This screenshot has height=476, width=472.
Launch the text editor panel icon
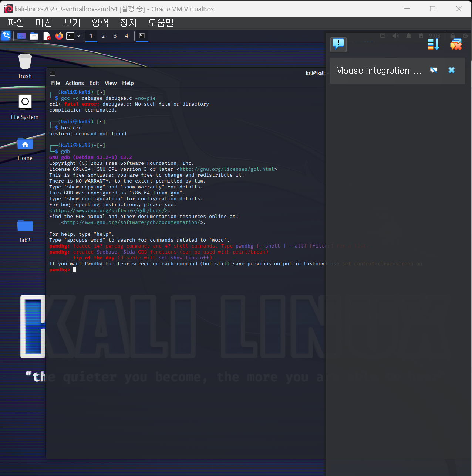(47, 36)
